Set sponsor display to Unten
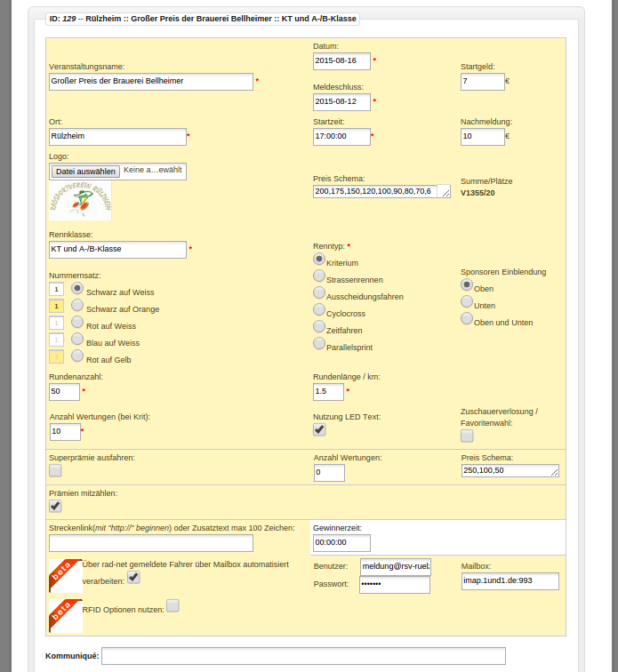This screenshot has width=618, height=672. coord(467,302)
